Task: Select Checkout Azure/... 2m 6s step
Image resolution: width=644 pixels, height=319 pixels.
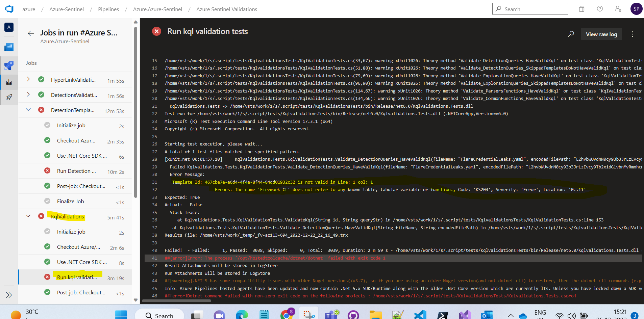Action: [x=75, y=247]
